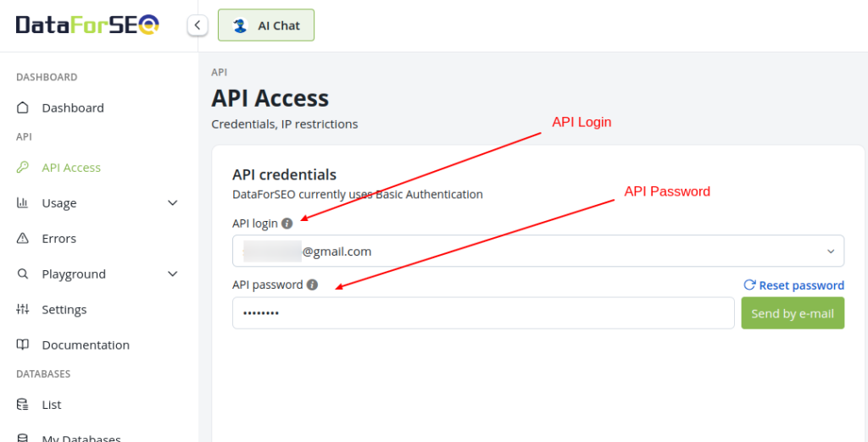The image size is (868, 442).
Task: Click the DataForSEO logo
Action: pyautogui.click(x=87, y=25)
